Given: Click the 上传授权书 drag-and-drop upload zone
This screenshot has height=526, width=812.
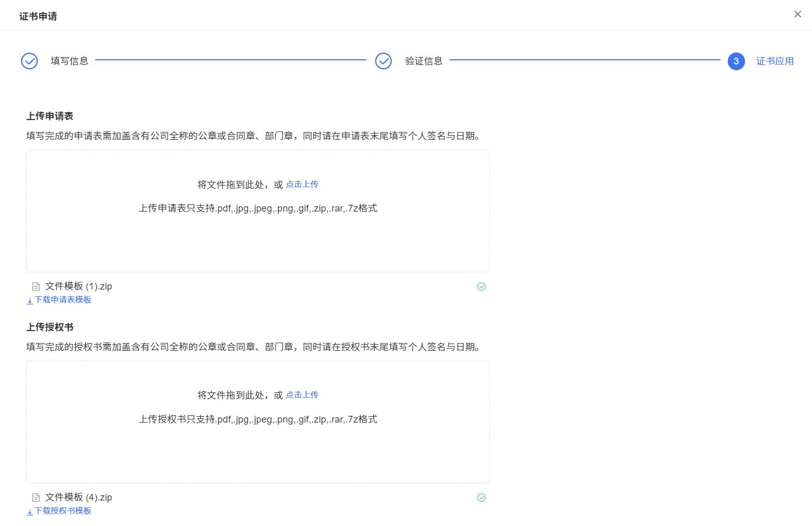Looking at the screenshot, I should click(x=258, y=452).
